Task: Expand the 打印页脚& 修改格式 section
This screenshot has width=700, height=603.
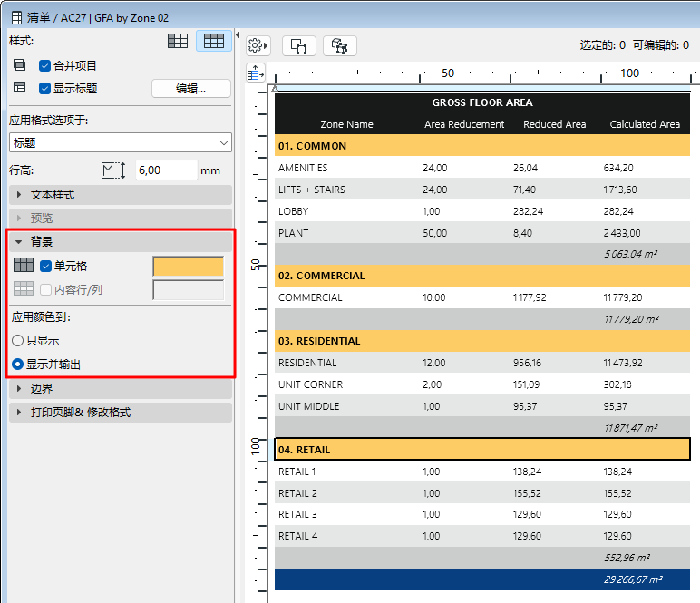Action: tap(120, 412)
